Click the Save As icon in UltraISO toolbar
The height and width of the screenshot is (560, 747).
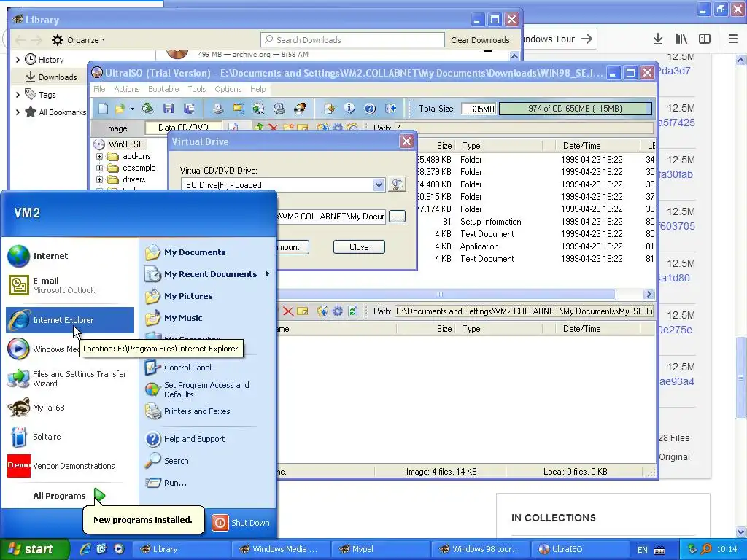(189, 109)
